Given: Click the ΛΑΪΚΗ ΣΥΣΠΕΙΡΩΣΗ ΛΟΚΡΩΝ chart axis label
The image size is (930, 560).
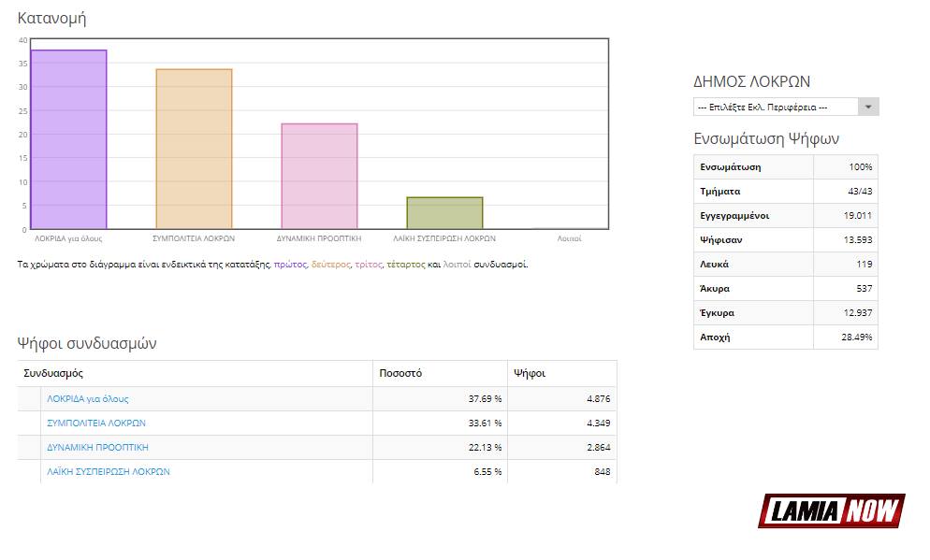Looking at the screenshot, I should 444,238.
